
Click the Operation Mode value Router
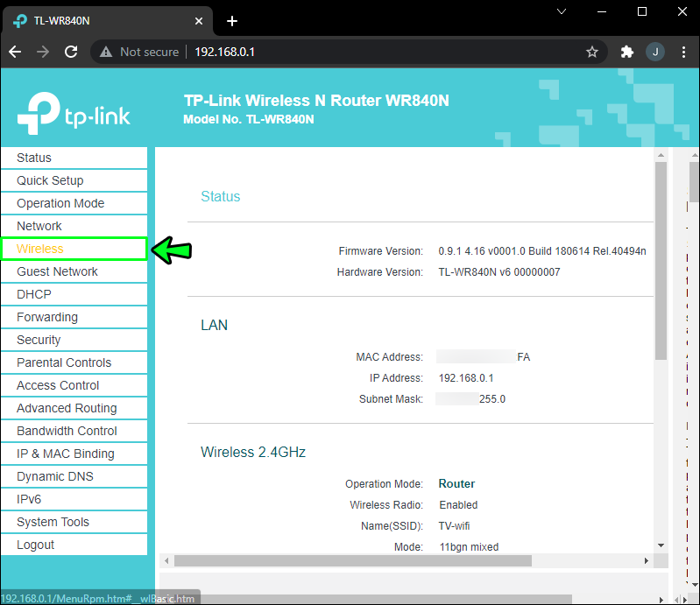coord(456,484)
